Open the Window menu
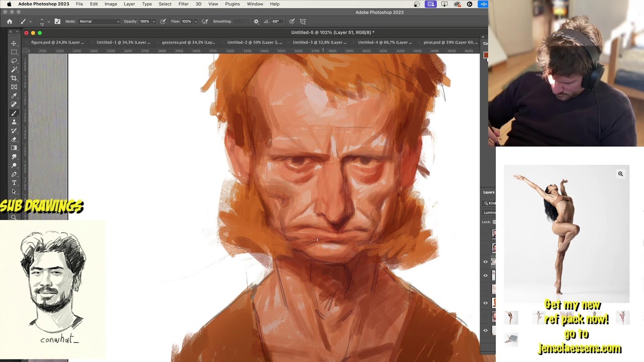 pyautogui.click(x=255, y=4)
